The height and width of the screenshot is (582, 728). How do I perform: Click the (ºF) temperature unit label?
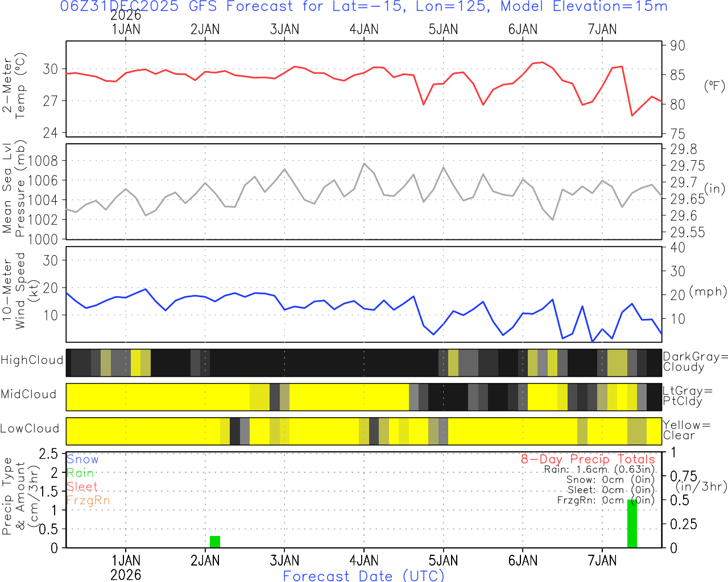[714, 86]
